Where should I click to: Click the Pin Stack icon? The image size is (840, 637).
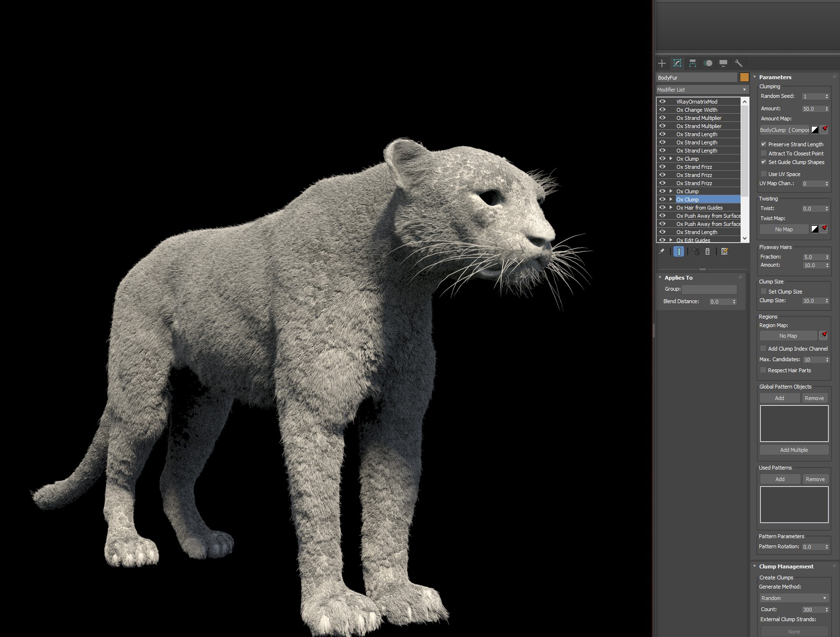pyautogui.click(x=661, y=251)
